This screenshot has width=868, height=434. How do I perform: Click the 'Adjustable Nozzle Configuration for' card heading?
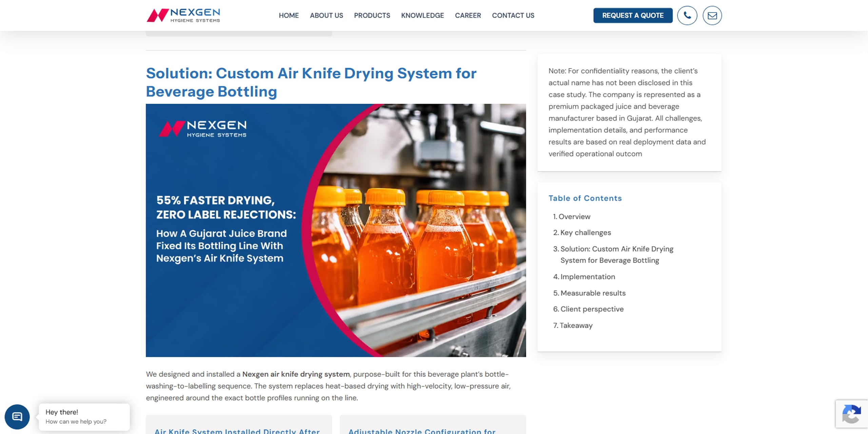(422, 431)
